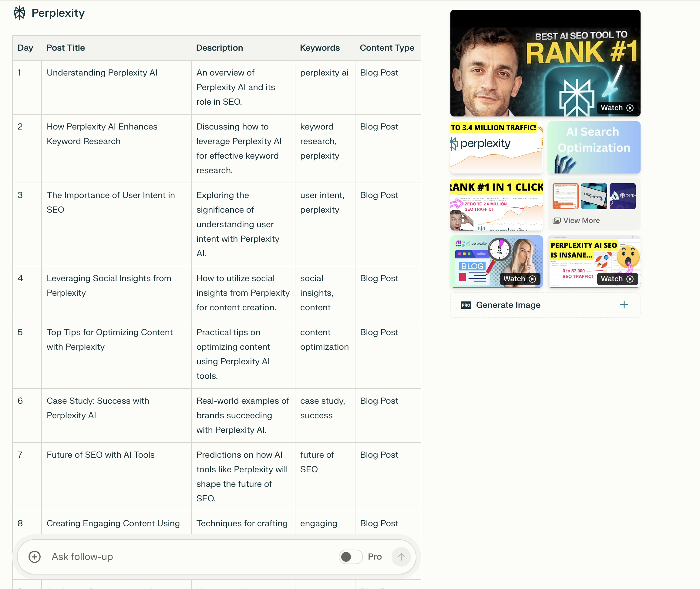Click the Perplexity logo icon
This screenshot has width=700, height=589.
(19, 13)
